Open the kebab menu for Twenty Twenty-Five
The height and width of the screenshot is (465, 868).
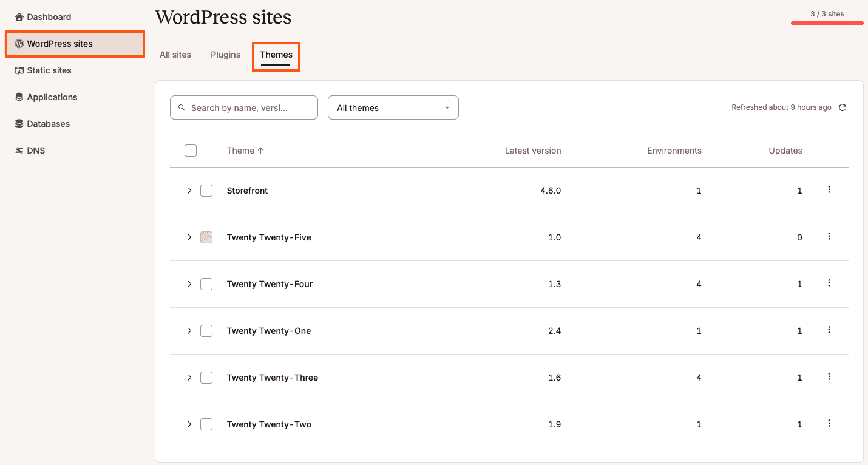(x=829, y=237)
